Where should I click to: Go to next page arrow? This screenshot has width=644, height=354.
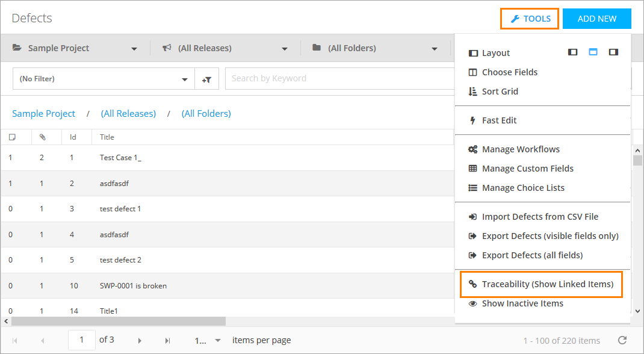[140, 340]
